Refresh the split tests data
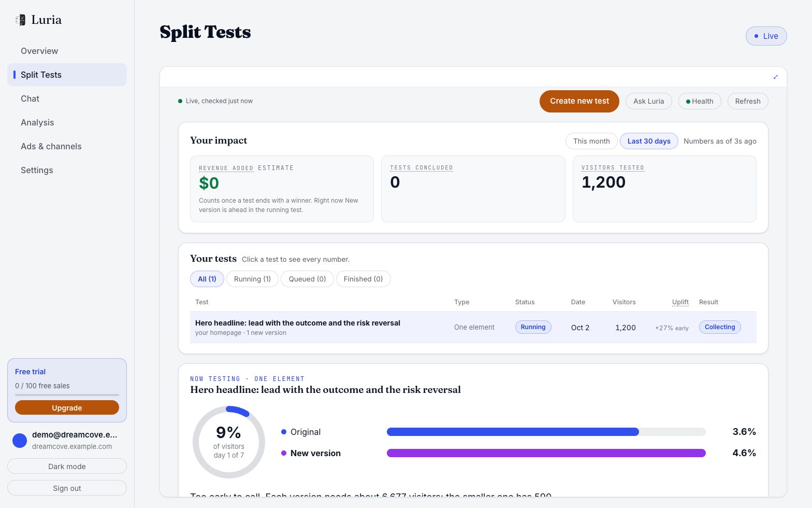Viewport: 812px width, 508px height. pos(748,101)
